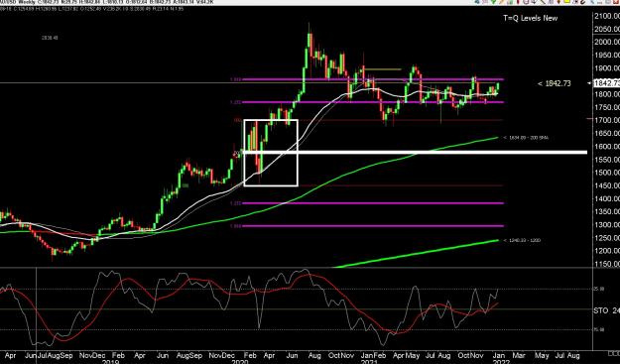Click the 1150.00 price axis label
This screenshot has width=620, height=364.
click(x=607, y=264)
